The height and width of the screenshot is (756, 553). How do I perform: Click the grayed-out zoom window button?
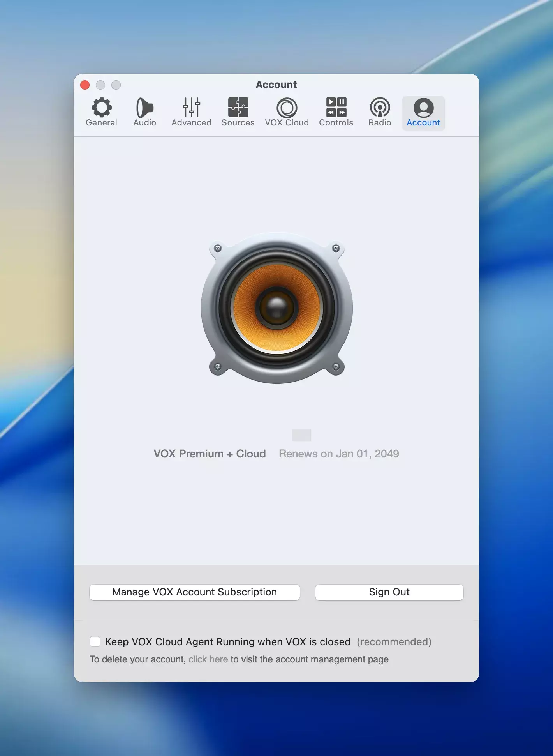pyautogui.click(x=116, y=85)
